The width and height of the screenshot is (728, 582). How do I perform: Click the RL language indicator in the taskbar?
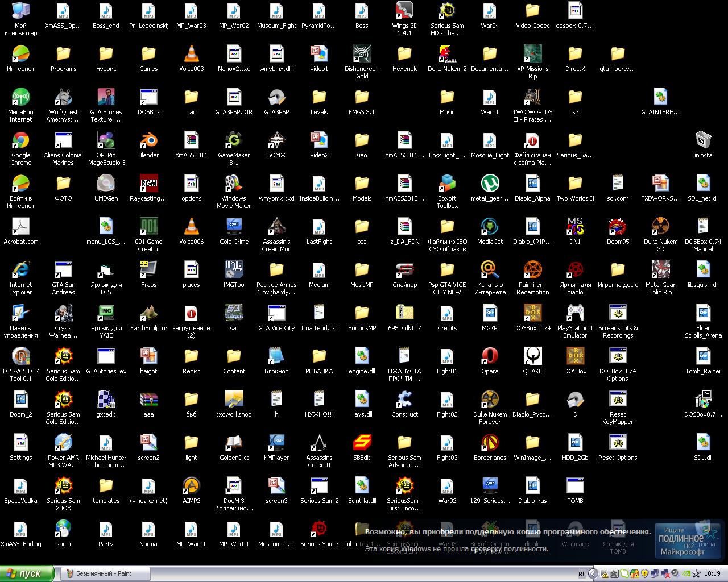tap(582, 574)
